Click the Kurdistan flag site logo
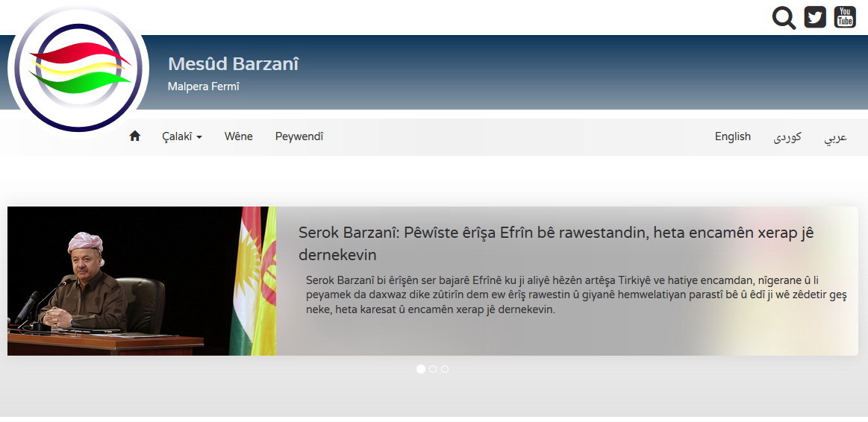The width and height of the screenshot is (868, 422). (x=78, y=70)
